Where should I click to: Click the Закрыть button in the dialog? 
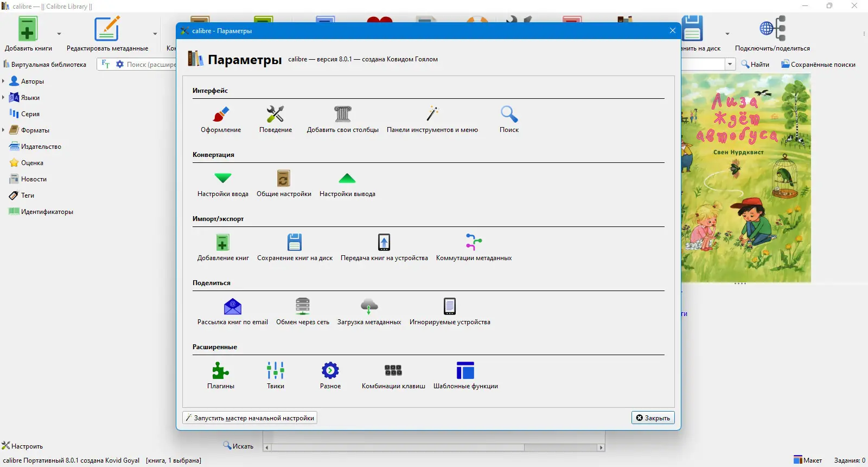(x=653, y=418)
